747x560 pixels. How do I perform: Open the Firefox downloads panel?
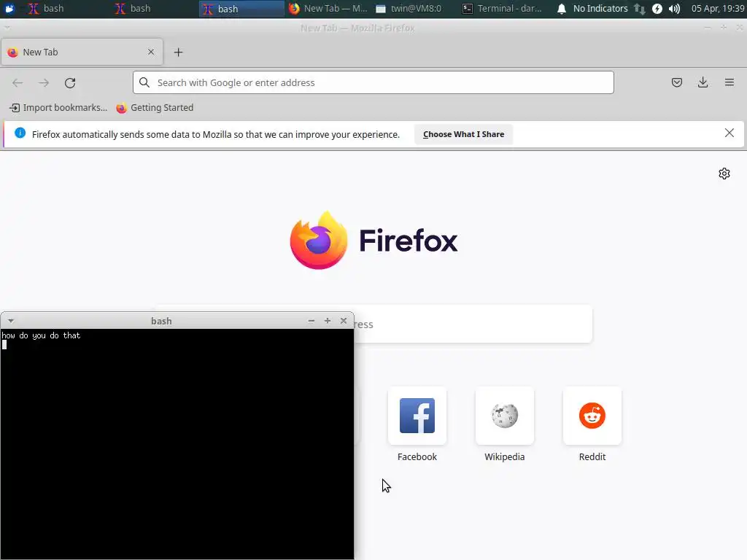click(703, 82)
